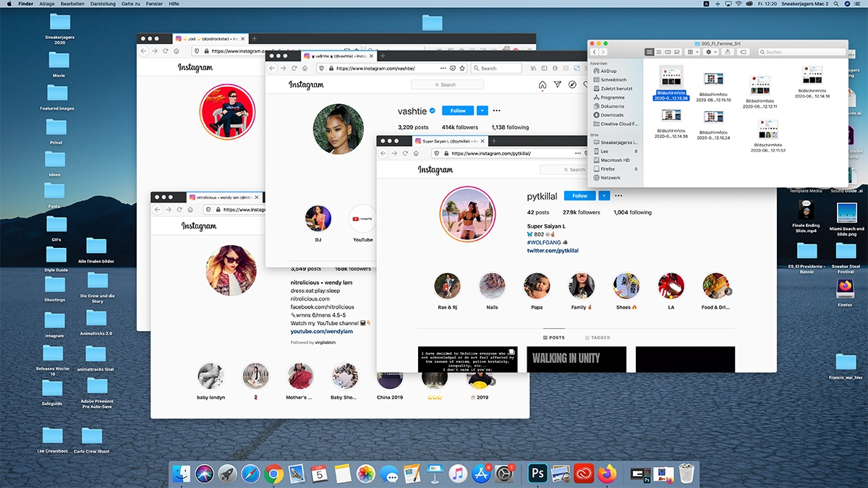This screenshot has height=488, width=868.
Task: Eject the Lee volume in Finder sidebar
Action: coord(636,151)
